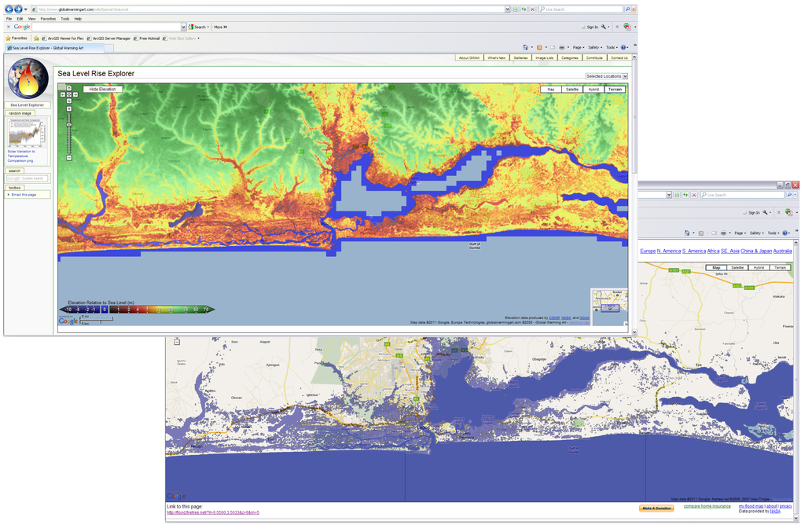This screenshot has width=805, height=532.
Task: Click the Home icon in the front browser command bar
Action: click(x=524, y=47)
